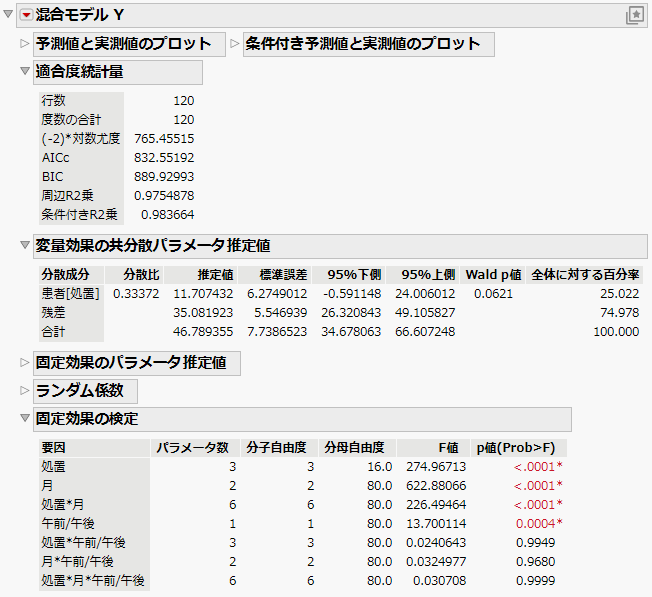Select the 処置*月 row label
This screenshot has width=652, height=597.
point(62,505)
